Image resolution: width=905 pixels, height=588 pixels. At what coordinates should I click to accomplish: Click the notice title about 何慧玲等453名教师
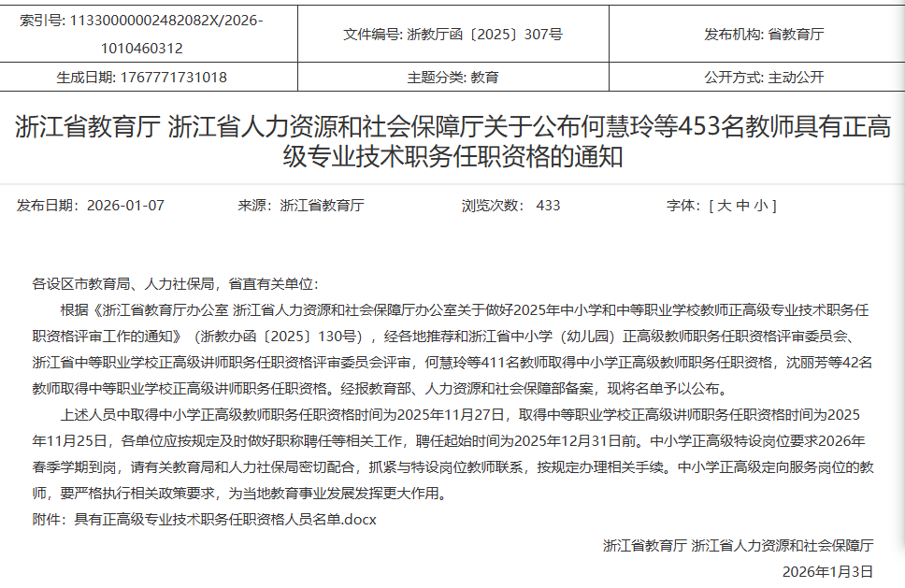pos(453,141)
